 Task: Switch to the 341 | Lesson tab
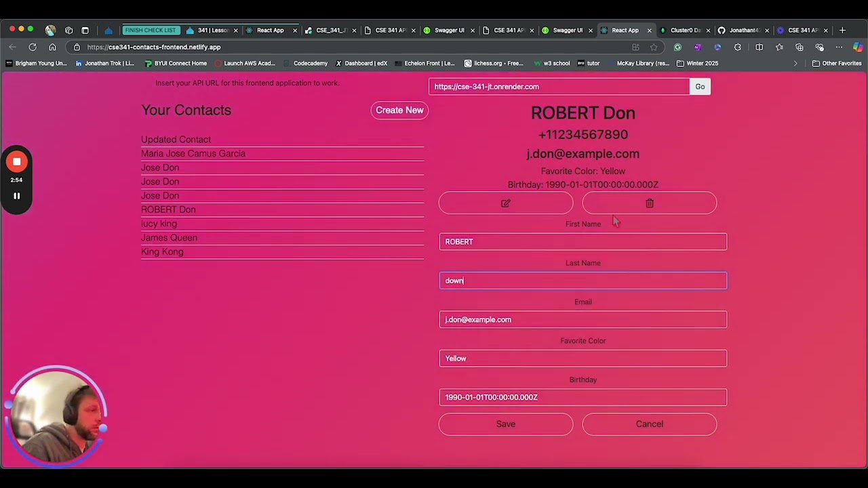pos(212,30)
